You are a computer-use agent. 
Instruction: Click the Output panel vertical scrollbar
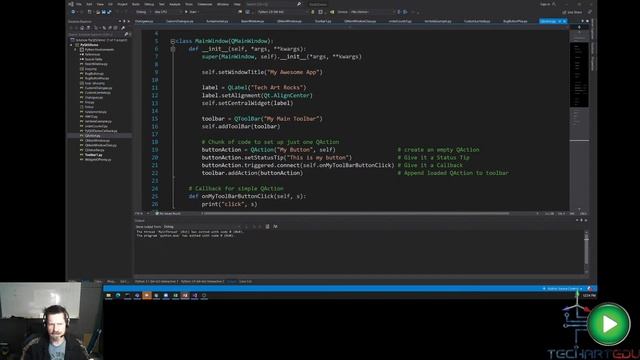point(587,252)
